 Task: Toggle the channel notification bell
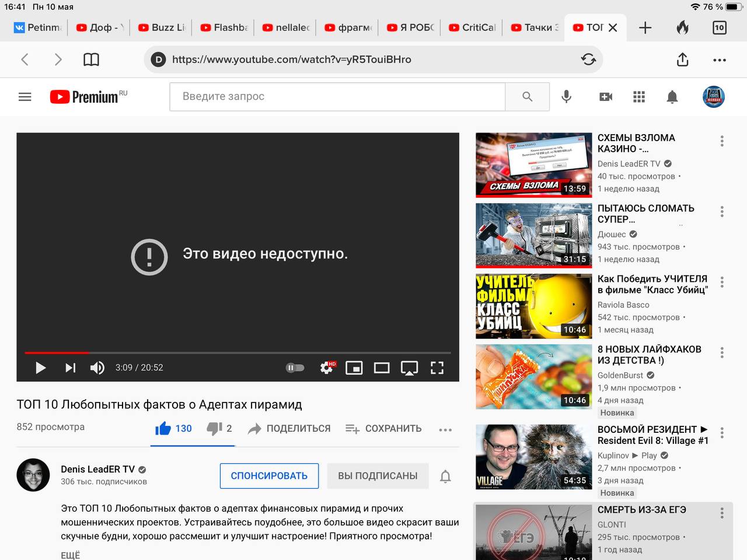click(445, 477)
